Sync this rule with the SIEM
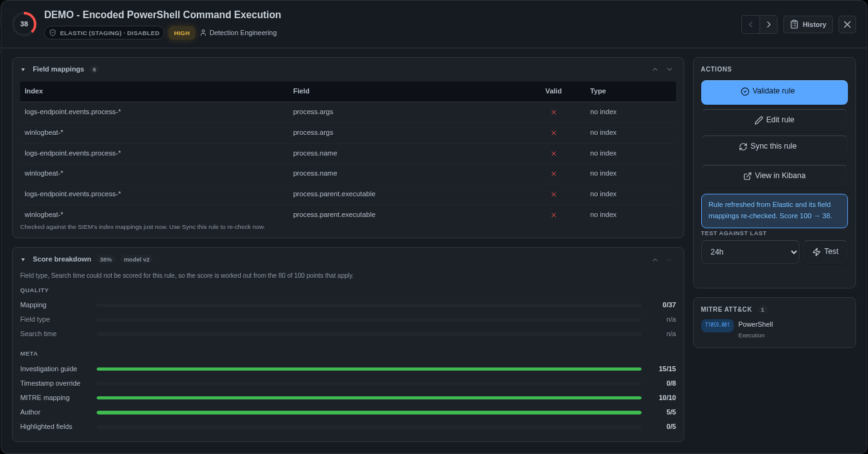 coord(775,146)
